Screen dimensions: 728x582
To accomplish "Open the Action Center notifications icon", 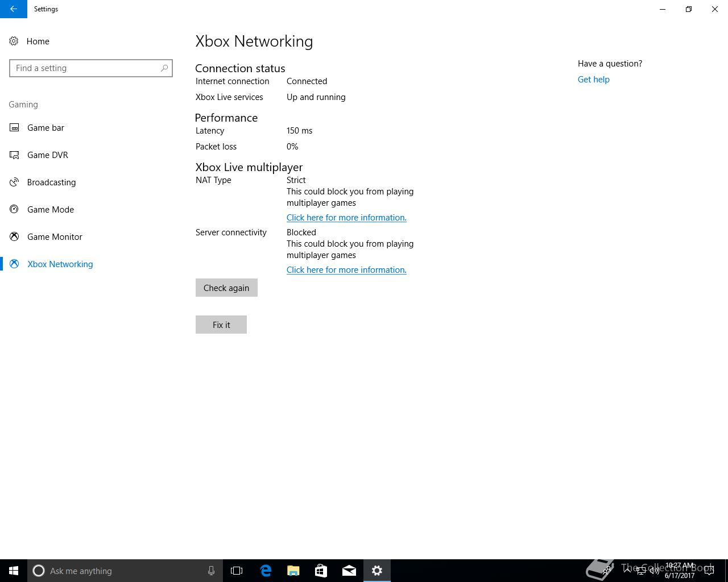I will coord(709,571).
